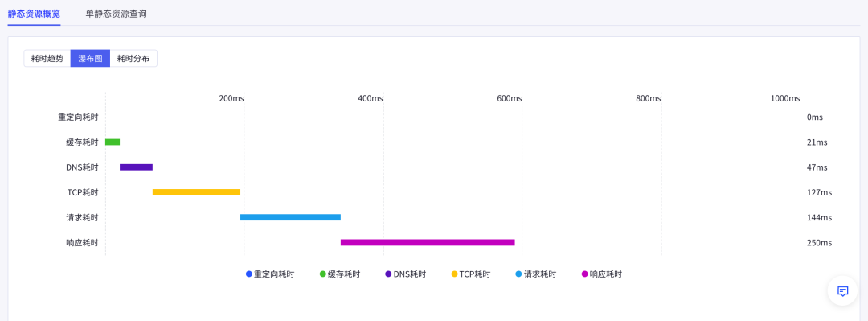Toggle 重定向耗时 legend dot

click(249, 274)
